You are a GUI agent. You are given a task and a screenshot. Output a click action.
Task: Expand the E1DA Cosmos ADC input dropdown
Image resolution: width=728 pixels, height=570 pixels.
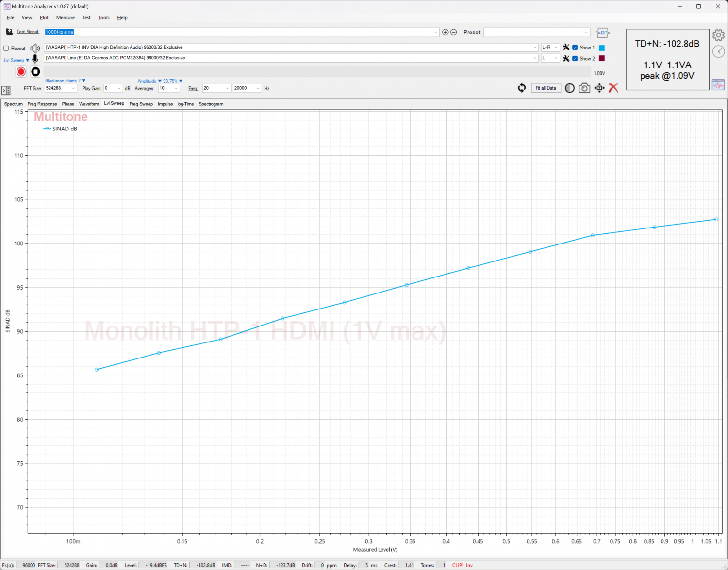[535, 58]
